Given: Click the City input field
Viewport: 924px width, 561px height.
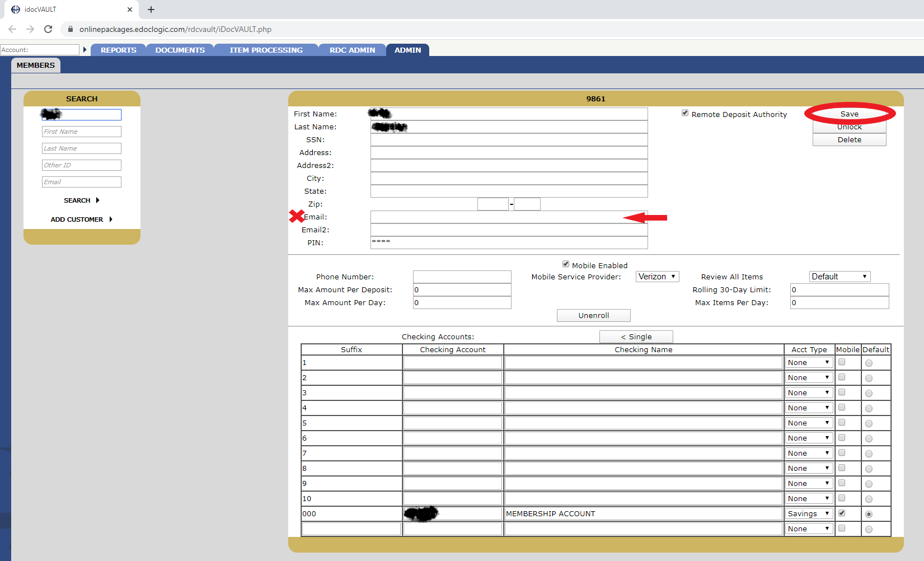Looking at the screenshot, I should (509, 179).
